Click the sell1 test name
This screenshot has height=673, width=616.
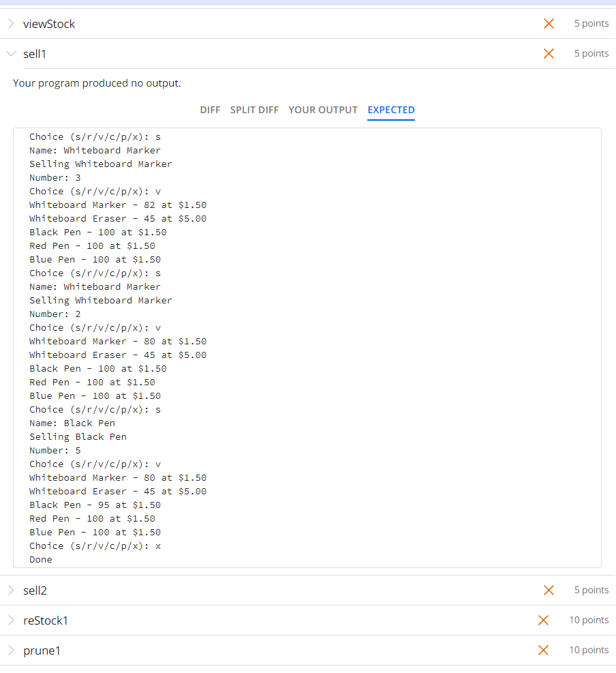coord(35,53)
